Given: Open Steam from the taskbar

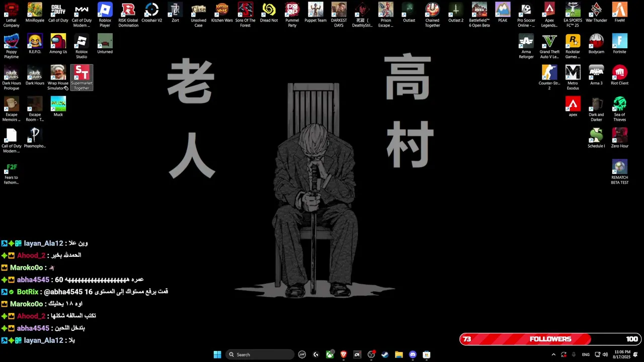Looking at the screenshot, I should (x=385, y=354).
